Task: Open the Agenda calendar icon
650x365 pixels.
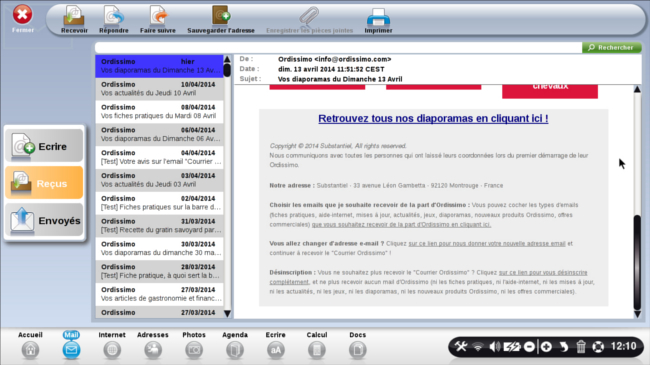Action: coord(235,350)
